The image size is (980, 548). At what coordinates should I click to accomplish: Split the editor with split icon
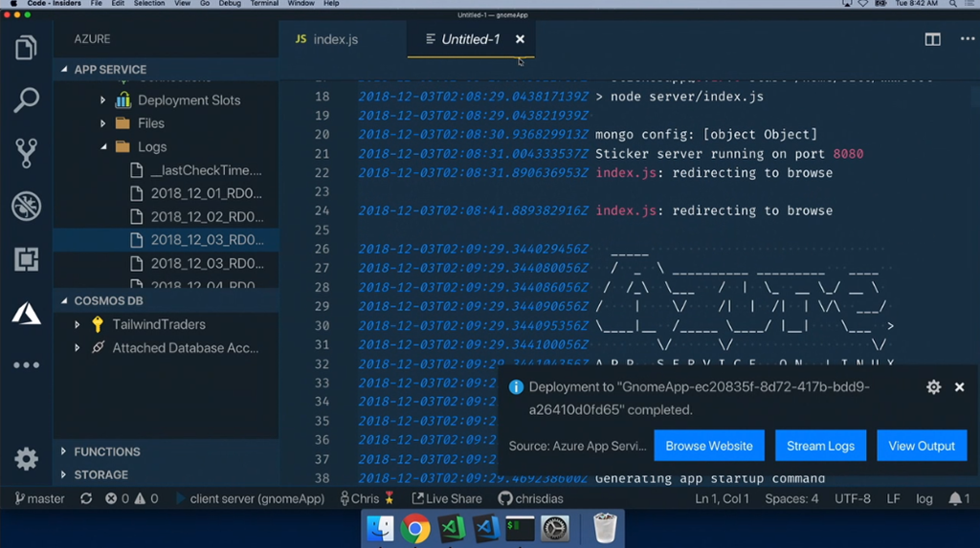(x=932, y=39)
